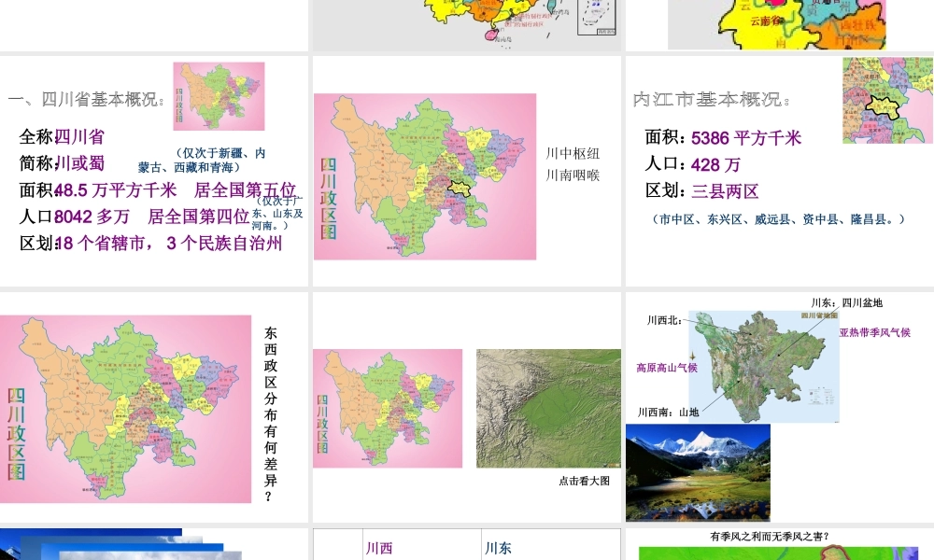Open the Neijiang outline map in 内江市 slide
Screen dimensions: 934x560
pos(888,100)
